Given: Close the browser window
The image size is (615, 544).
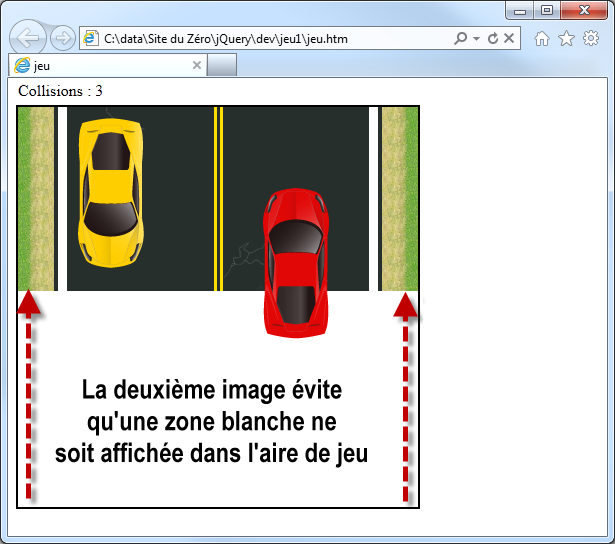Looking at the screenshot, I should pyautogui.click(x=584, y=10).
